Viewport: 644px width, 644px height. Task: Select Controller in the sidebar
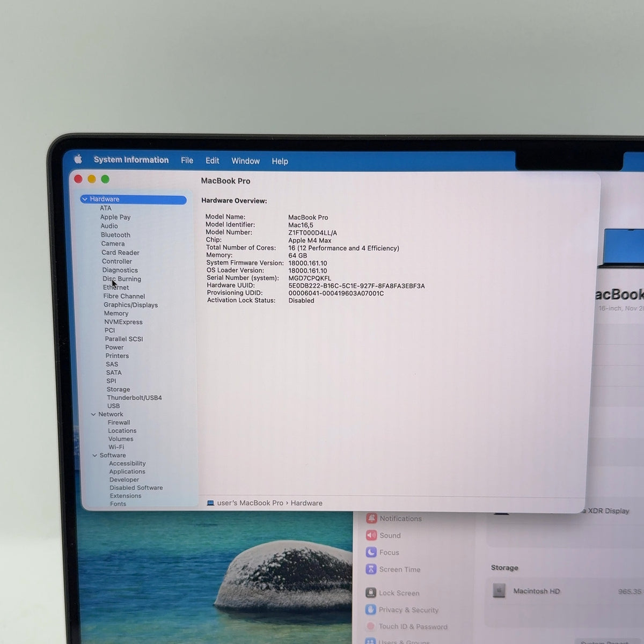[x=117, y=261]
